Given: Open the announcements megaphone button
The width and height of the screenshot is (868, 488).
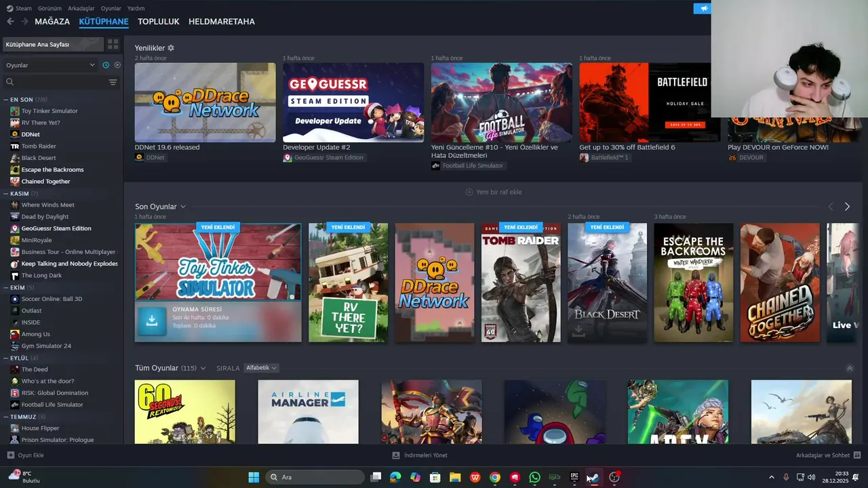Looking at the screenshot, I should 703,9.
